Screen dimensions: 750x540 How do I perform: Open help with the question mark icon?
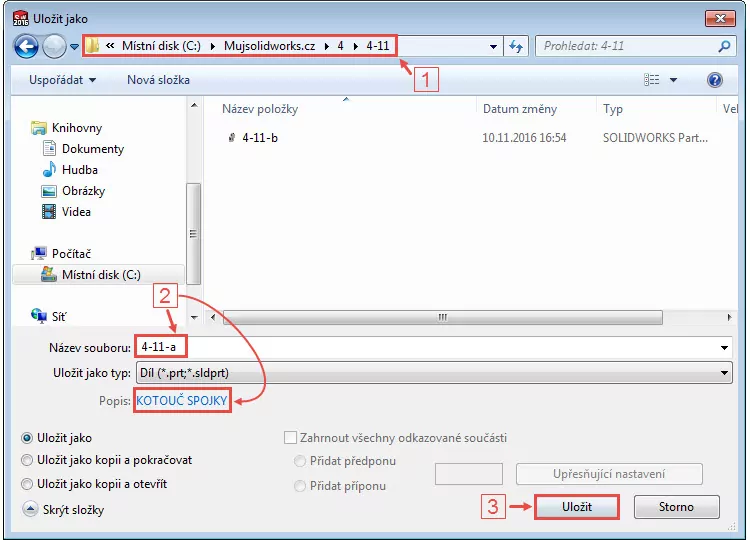[715, 80]
